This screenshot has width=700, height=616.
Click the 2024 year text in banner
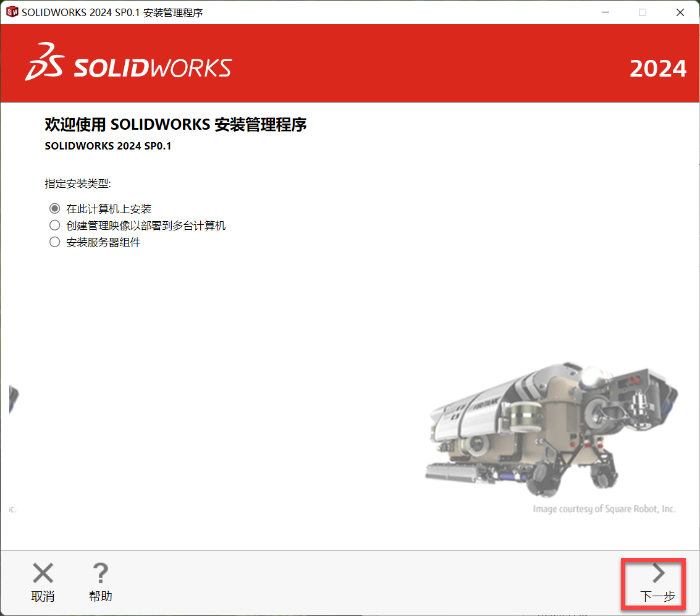click(x=657, y=69)
